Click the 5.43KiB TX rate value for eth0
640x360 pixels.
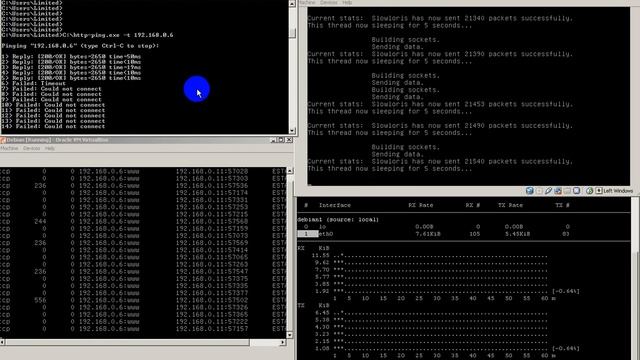517,234
